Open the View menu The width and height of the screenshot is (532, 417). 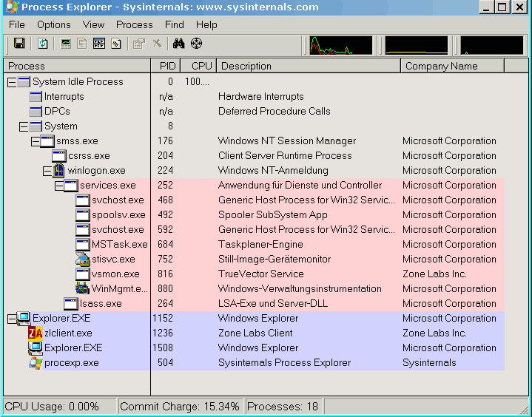[x=93, y=24]
